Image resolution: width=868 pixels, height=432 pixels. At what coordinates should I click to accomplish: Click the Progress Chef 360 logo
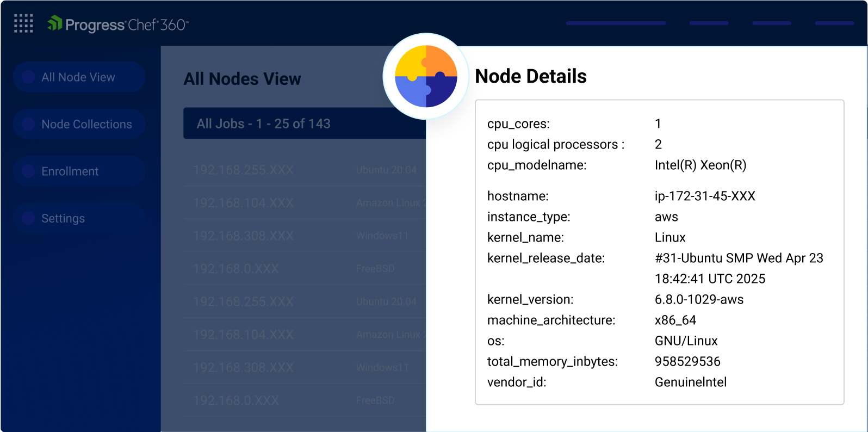118,24
